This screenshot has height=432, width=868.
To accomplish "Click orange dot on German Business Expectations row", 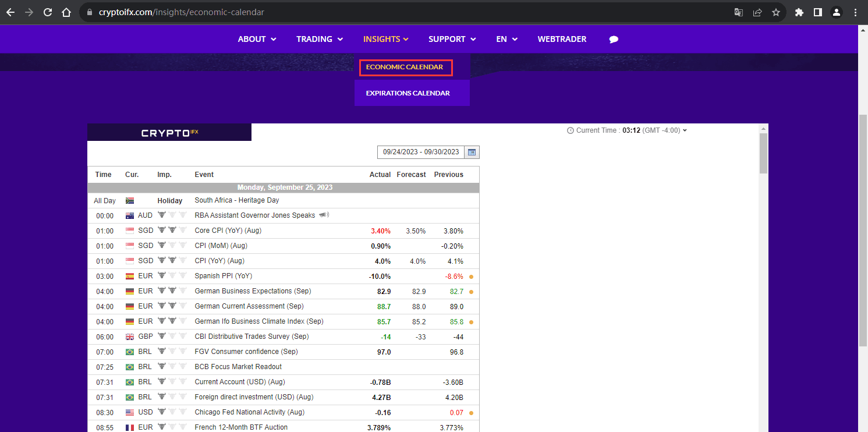I will pyautogui.click(x=471, y=292).
